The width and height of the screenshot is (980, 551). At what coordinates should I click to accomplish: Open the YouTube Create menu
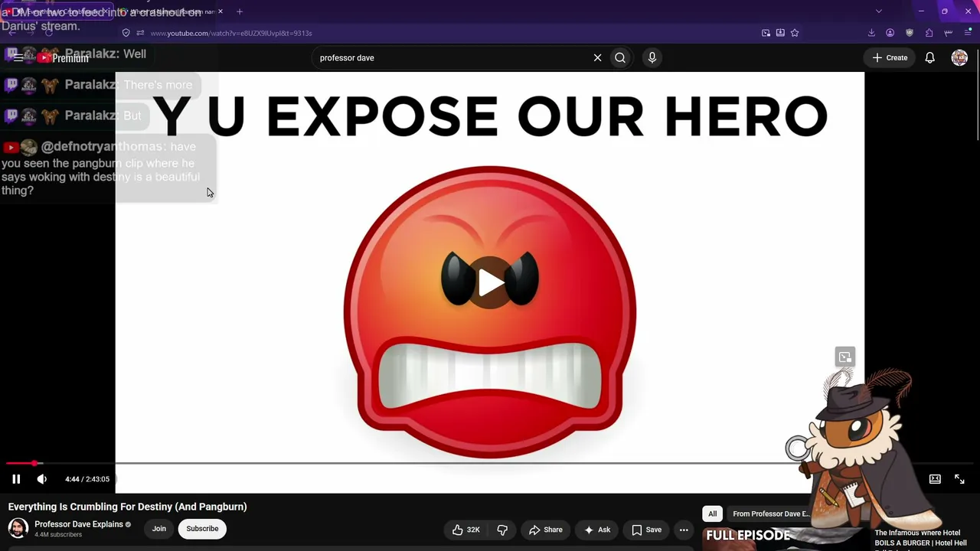[890, 57]
